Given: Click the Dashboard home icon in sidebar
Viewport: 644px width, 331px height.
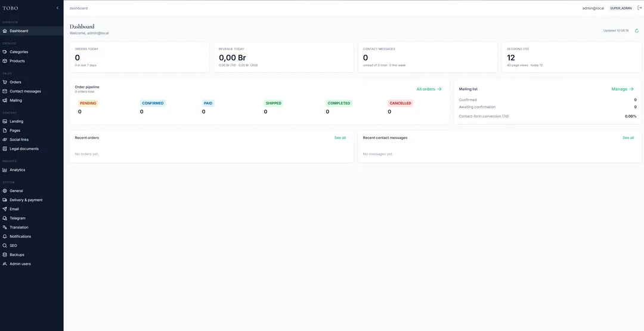Looking at the screenshot, I should [x=5, y=31].
